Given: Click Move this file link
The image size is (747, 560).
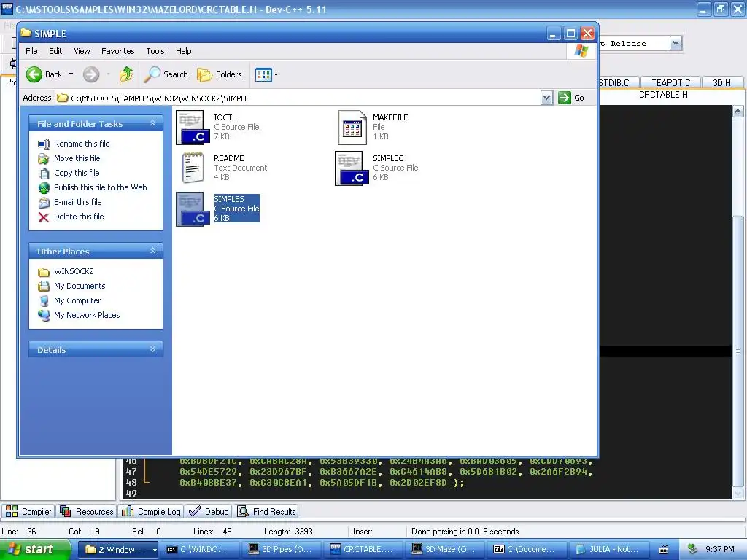Looking at the screenshot, I should [x=77, y=158].
